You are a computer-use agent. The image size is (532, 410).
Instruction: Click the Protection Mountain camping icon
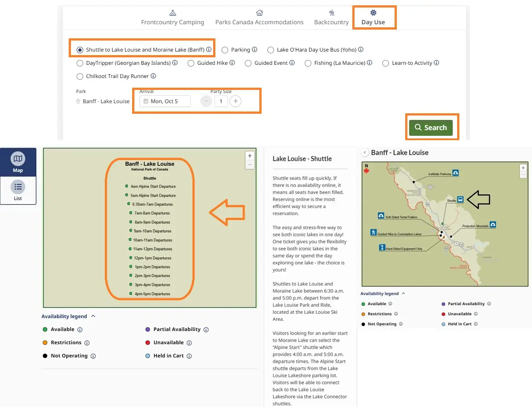493,225
